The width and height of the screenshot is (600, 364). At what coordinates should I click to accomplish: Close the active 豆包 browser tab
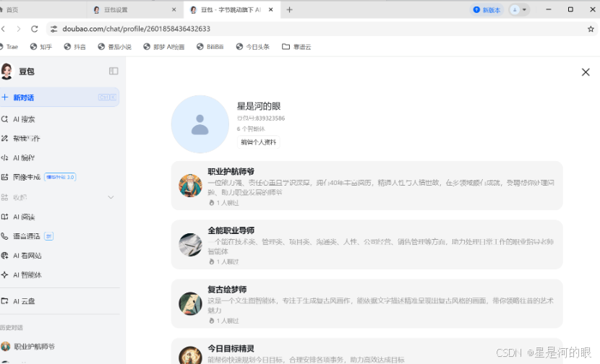[270, 9]
